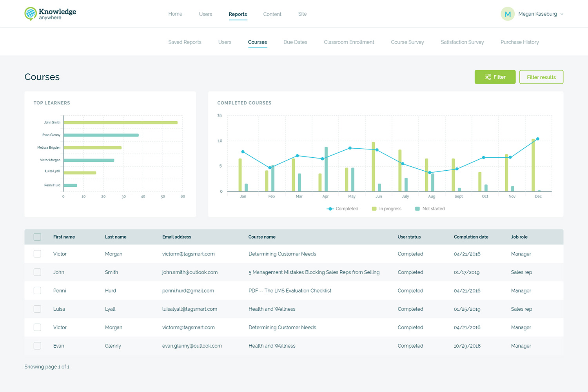Viewport: 588px width, 392px height.
Task: Sort by the Completion date column header
Action: [x=471, y=237]
